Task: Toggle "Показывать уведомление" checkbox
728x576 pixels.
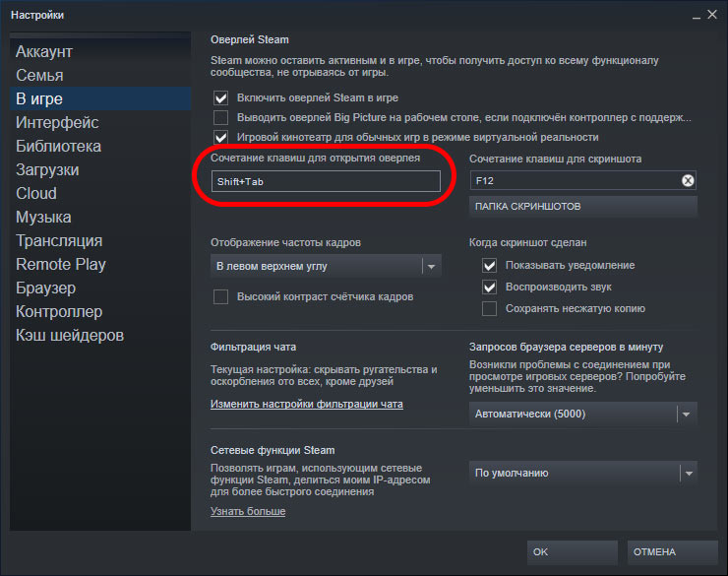Action: click(489, 265)
